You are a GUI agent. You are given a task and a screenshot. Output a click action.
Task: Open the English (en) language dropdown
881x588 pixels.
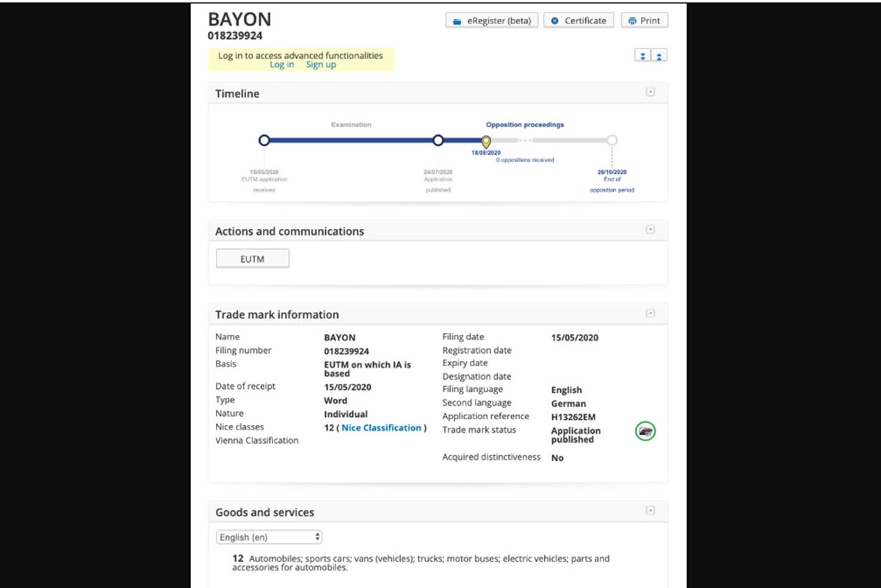click(x=269, y=537)
